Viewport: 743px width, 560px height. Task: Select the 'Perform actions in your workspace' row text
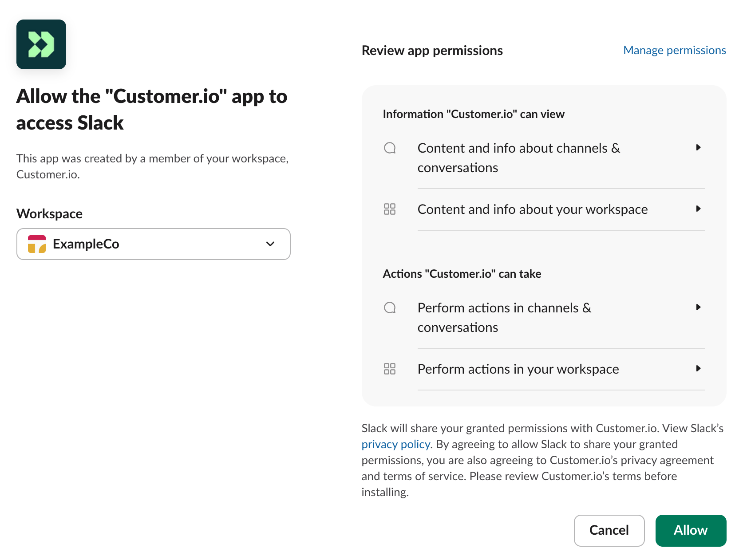pos(518,369)
